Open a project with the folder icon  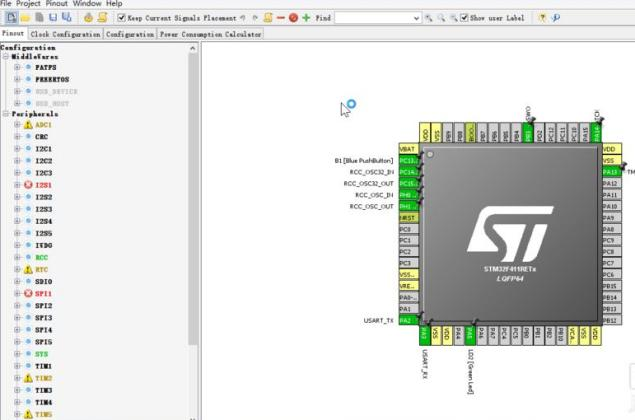(25, 18)
